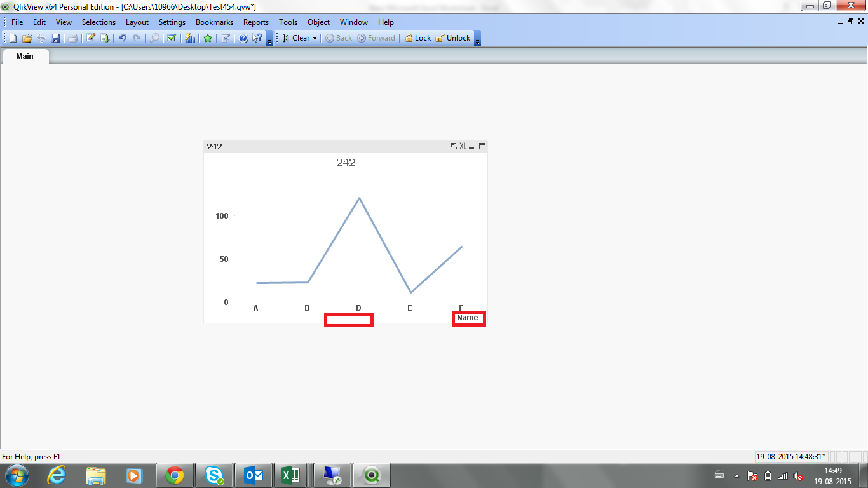Open the Reports menu

(x=256, y=22)
